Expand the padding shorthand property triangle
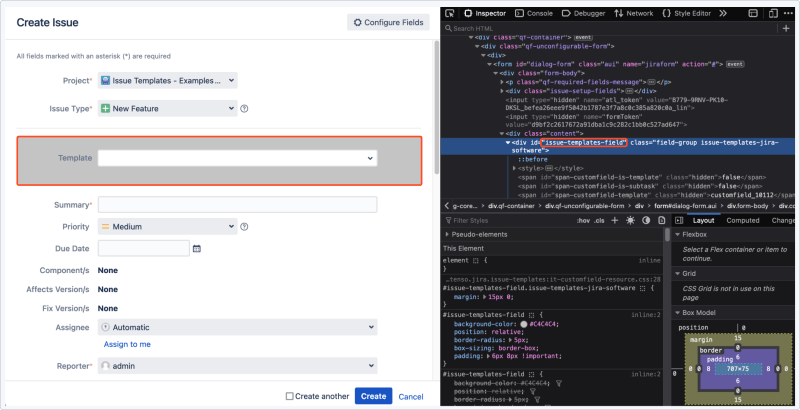 pyautogui.click(x=489, y=356)
